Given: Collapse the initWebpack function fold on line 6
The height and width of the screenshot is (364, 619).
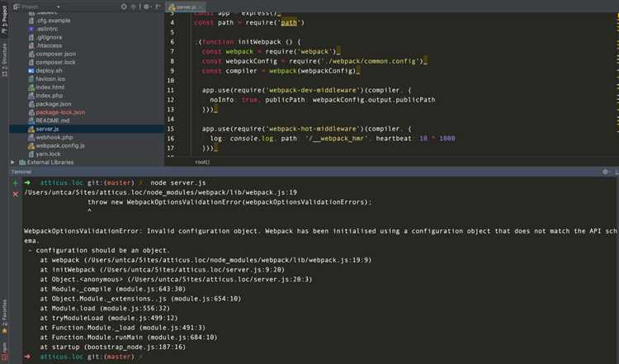Looking at the screenshot, I should [x=196, y=42].
